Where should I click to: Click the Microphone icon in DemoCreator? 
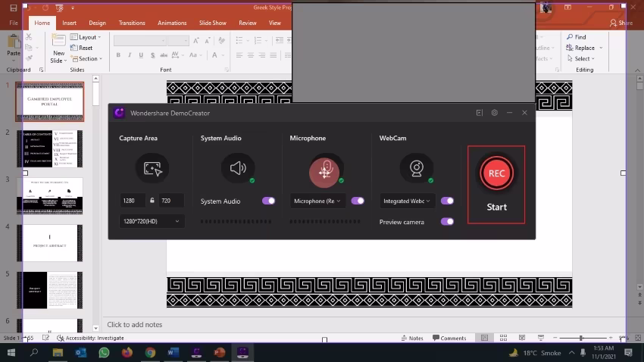pos(326,170)
